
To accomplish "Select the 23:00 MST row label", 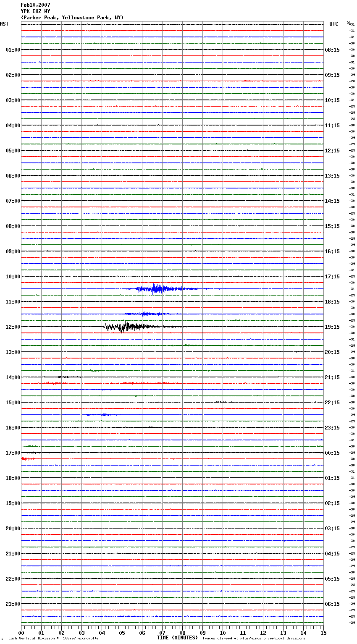I will pyautogui.click(x=13, y=604).
